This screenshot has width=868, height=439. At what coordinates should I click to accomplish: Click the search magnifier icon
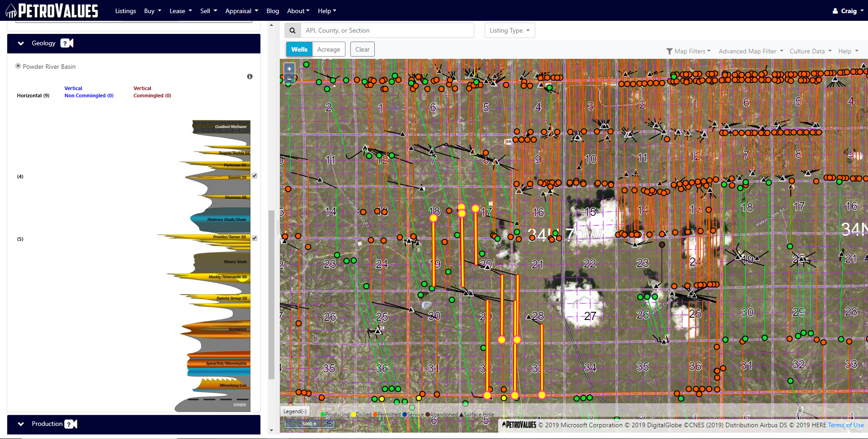(x=292, y=30)
